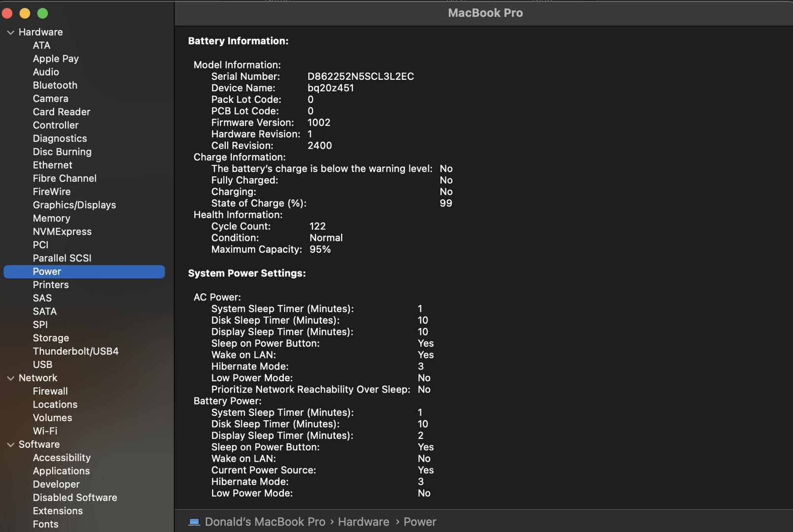Show Camera hardware information
This screenshot has height=532, width=793.
coord(51,99)
